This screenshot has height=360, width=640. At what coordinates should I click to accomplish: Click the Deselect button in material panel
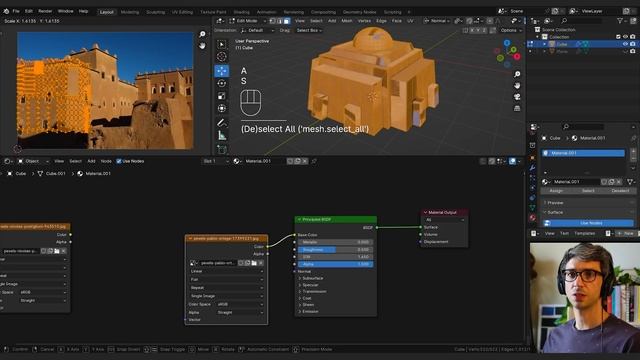(x=620, y=191)
